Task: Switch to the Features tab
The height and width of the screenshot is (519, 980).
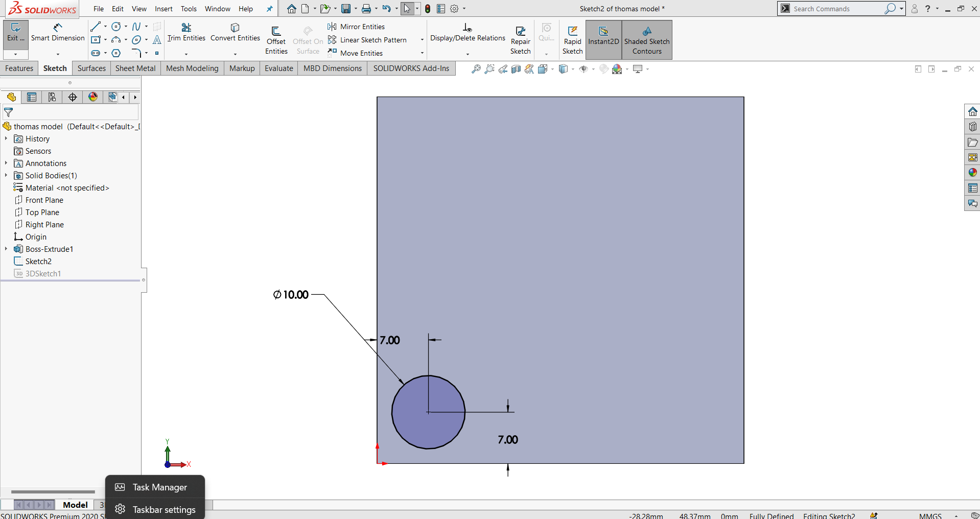Action: [x=19, y=68]
